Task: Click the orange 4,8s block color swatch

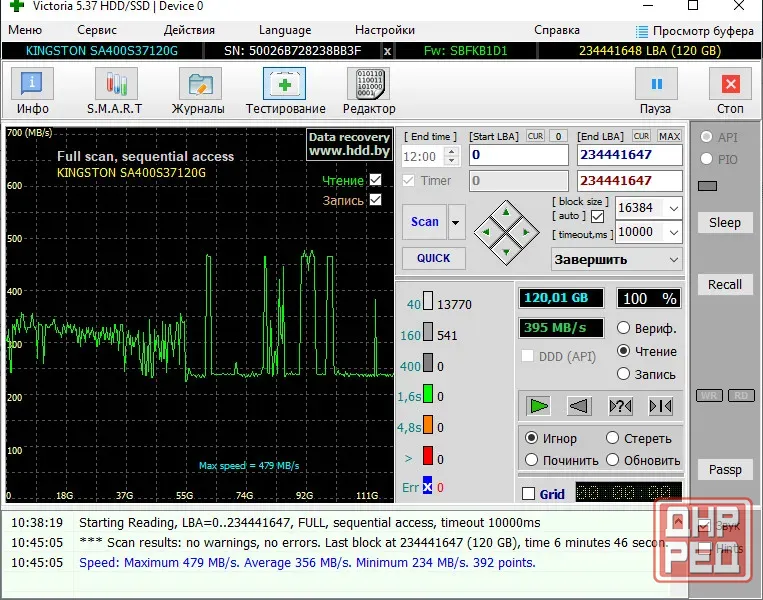Action: point(428,424)
